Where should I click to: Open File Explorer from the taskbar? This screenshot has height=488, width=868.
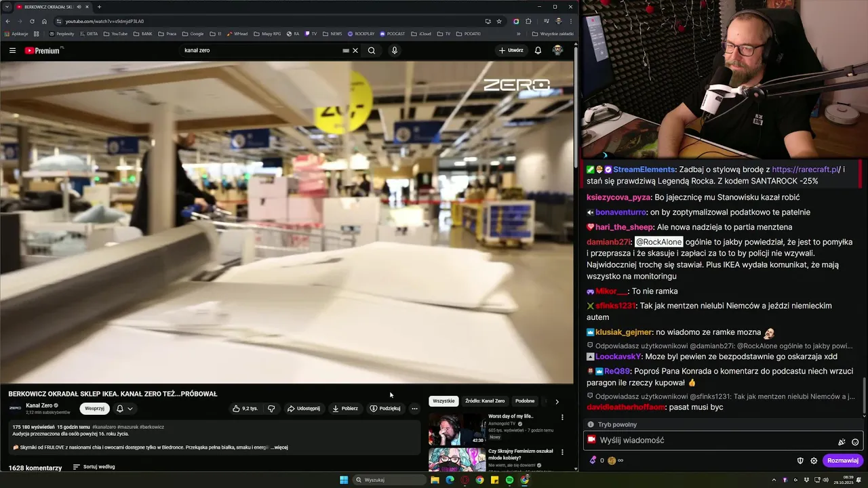(435, 480)
